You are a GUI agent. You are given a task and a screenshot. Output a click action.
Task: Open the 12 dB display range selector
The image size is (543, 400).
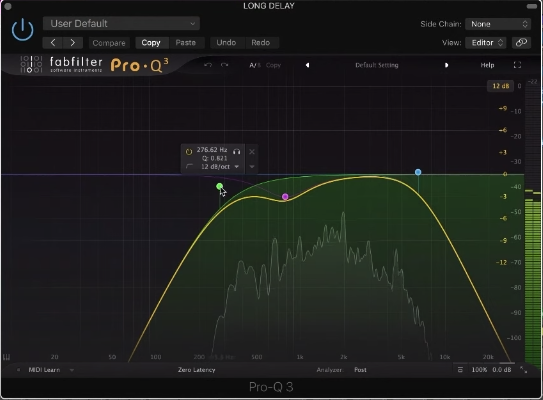(501, 86)
